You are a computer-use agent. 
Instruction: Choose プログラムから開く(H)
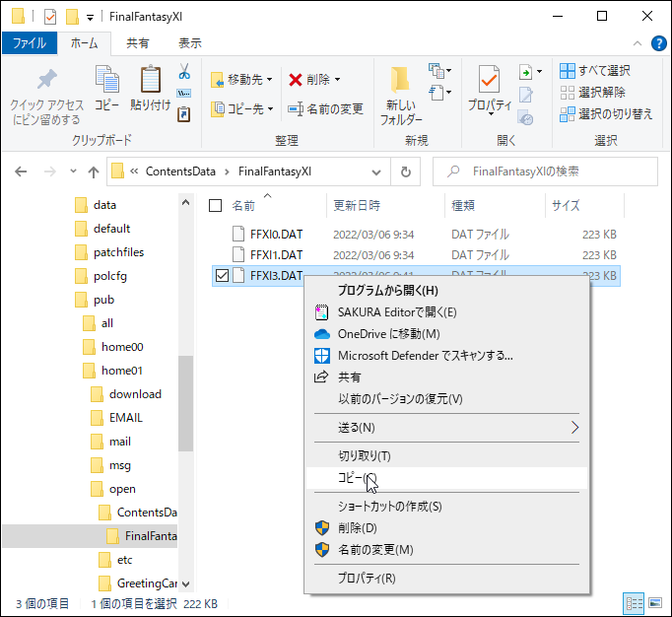tap(447, 291)
